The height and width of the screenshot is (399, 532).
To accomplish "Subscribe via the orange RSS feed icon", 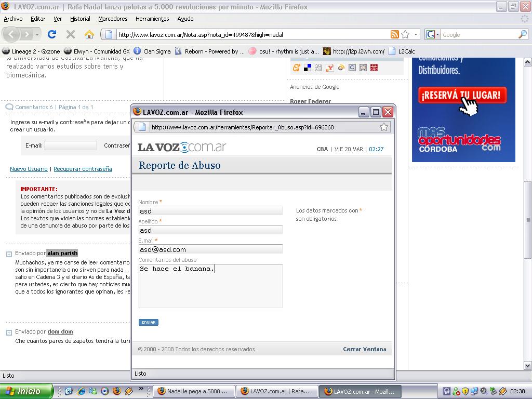I will click(395, 34).
